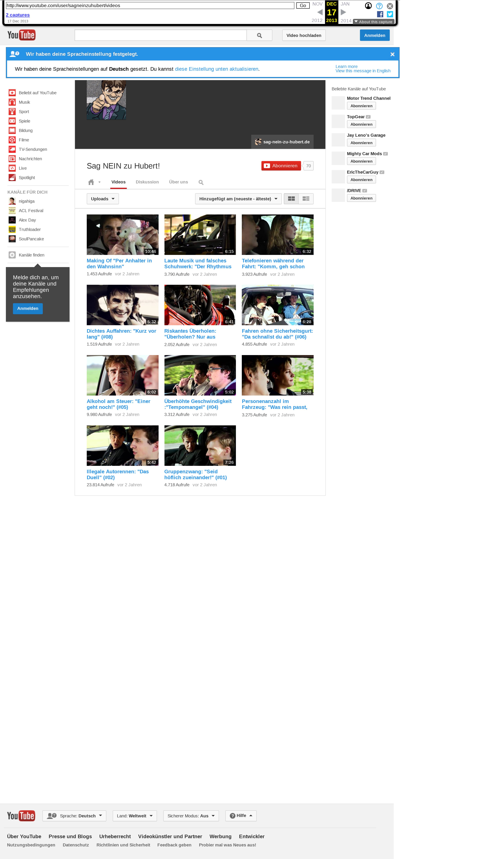Click Video hochladen button
The height and width of the screenshot is (859, 504).
click(x=304, y=35)
